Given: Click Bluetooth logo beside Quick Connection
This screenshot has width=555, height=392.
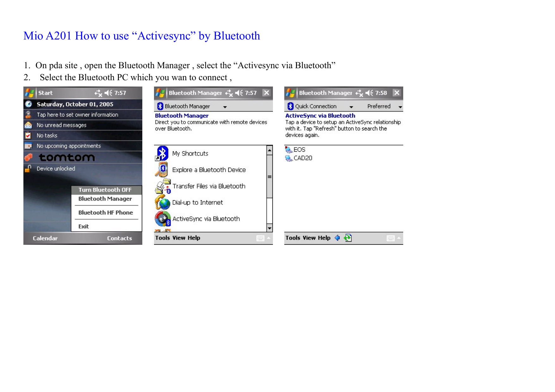Looking at the screenshot, I should (290, 106).
